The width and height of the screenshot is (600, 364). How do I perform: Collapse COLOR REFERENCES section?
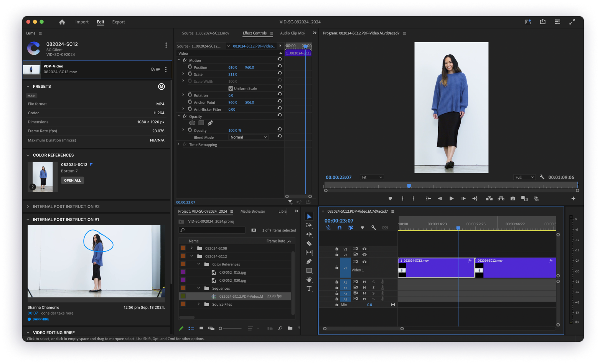coord(28,155)
